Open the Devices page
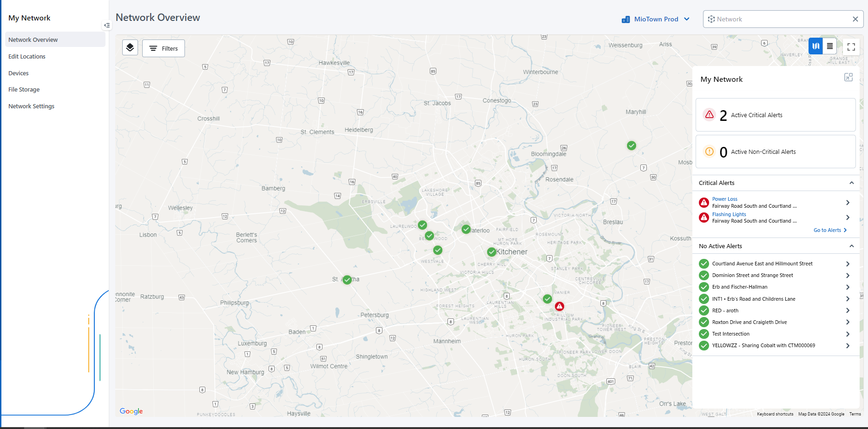The height and width of the screenshot is (429, 868). 19,73
